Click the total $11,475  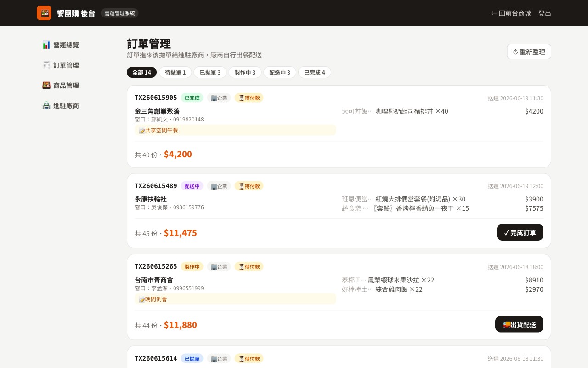click(x=181, y=233)
